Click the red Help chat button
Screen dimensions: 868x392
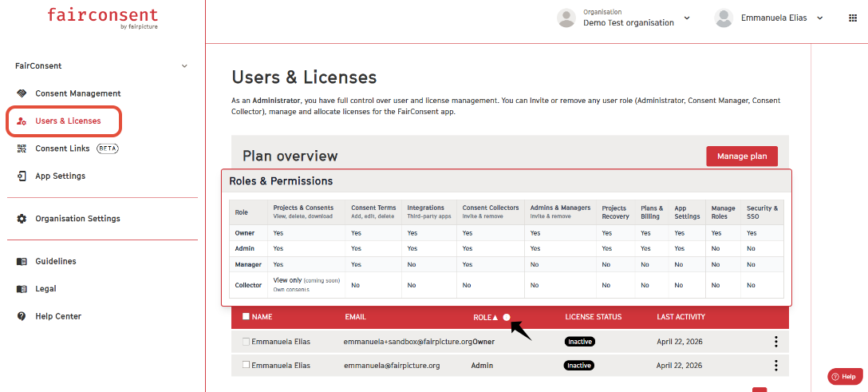pos(845,377)
